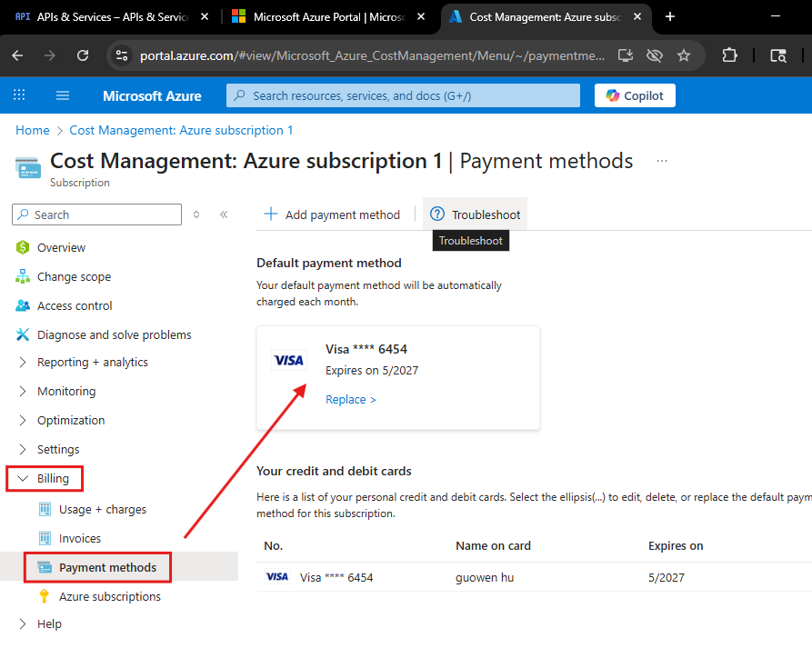Open Invoices under Billing
The height and width of the screenshot is (658, 812).
[x=80, y=538]
